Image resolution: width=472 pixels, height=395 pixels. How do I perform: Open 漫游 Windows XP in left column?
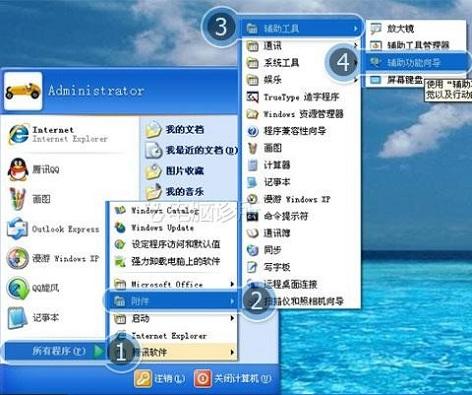(53, 258)
